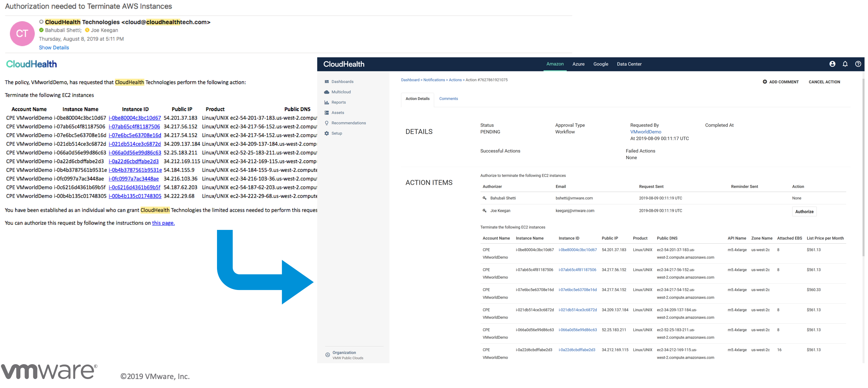Open the notifications bell icon
The height and width of the screenshot is (388, 868).
pos(845,64)
